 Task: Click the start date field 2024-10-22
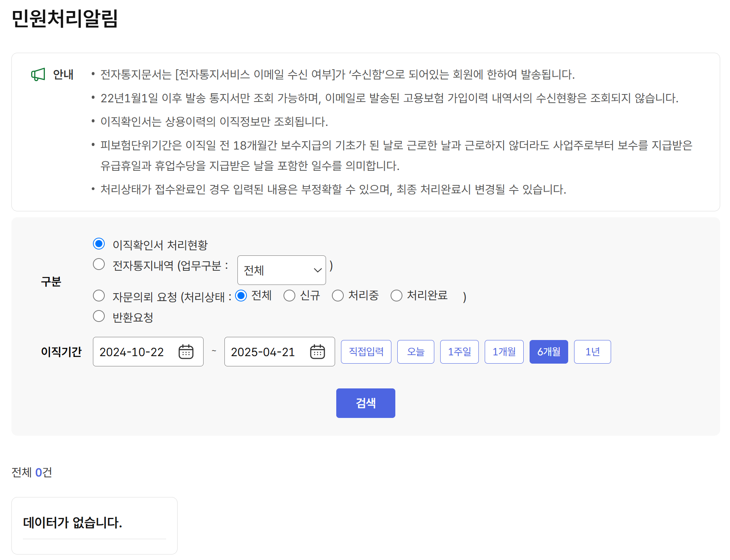tap(148, 352)
